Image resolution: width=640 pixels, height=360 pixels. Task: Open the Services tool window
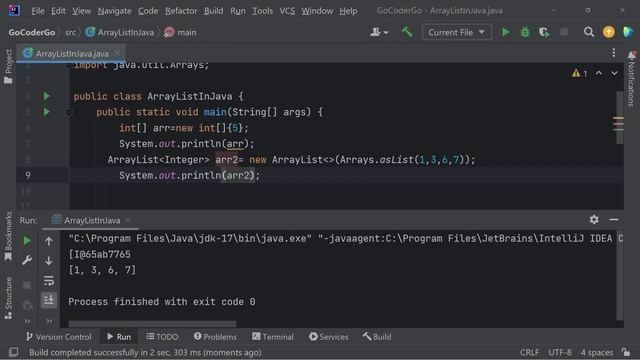click(328, 337)
